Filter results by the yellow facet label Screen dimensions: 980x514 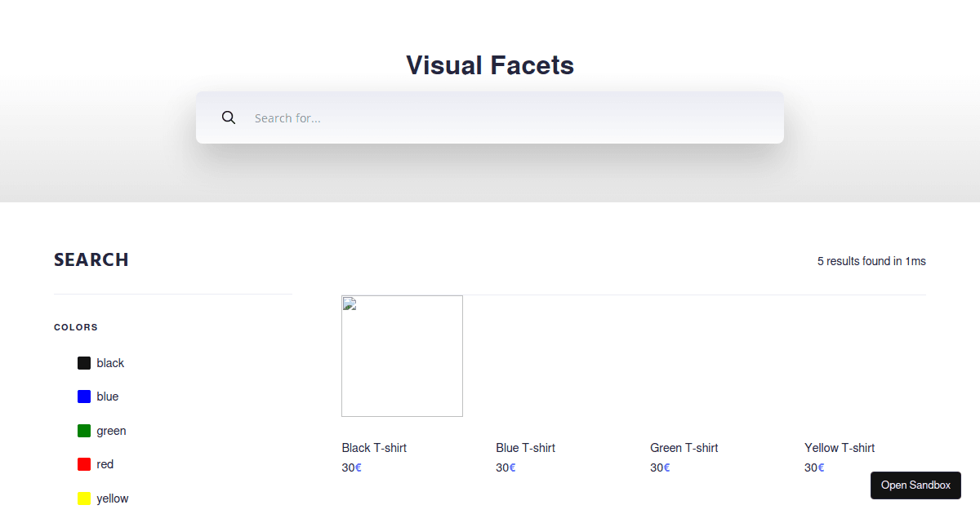[x=113, y=498]
